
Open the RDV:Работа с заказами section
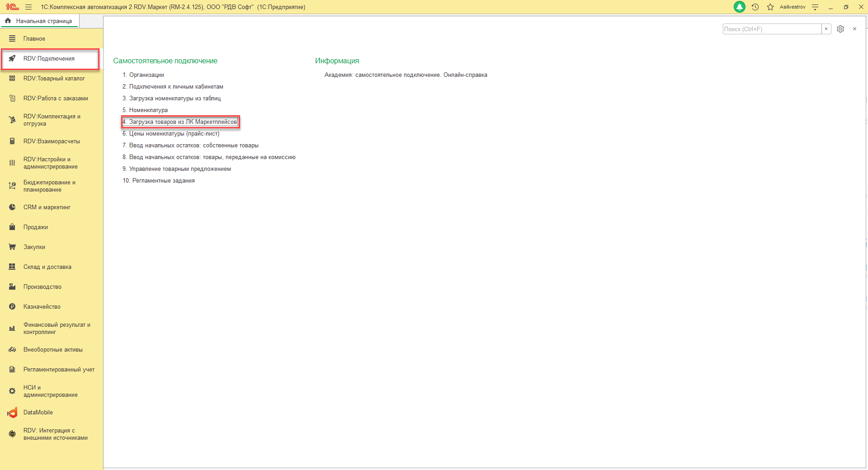point(52,98)
